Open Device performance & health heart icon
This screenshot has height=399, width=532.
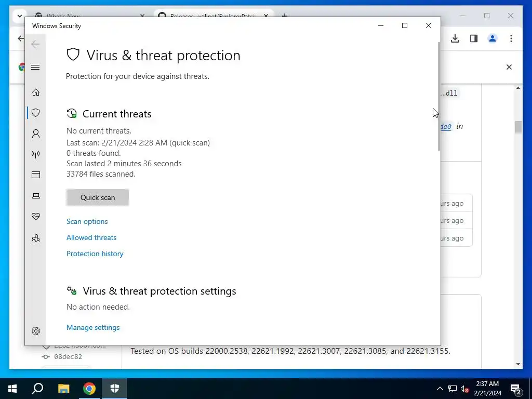coord(36,217)
